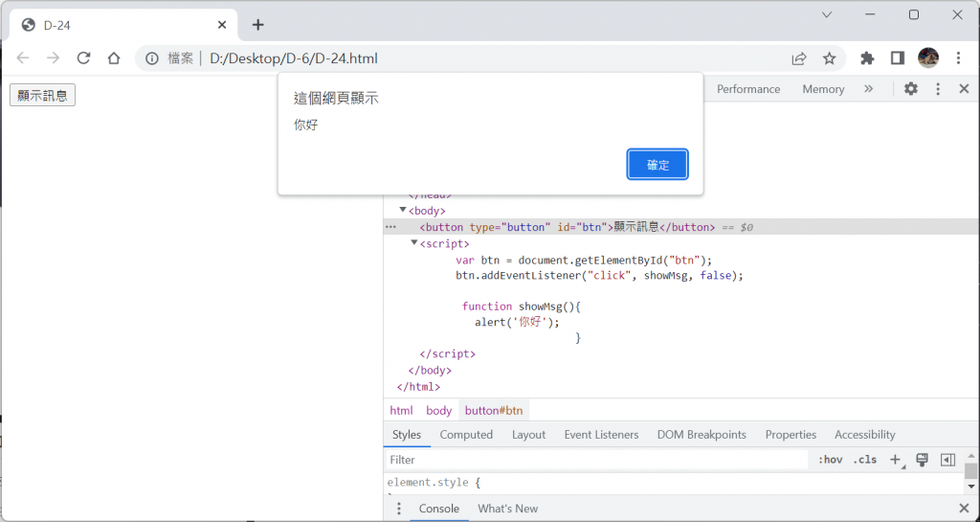Go back using the browser back arrow
Viewport: 980px width, 522px height.
23,58
